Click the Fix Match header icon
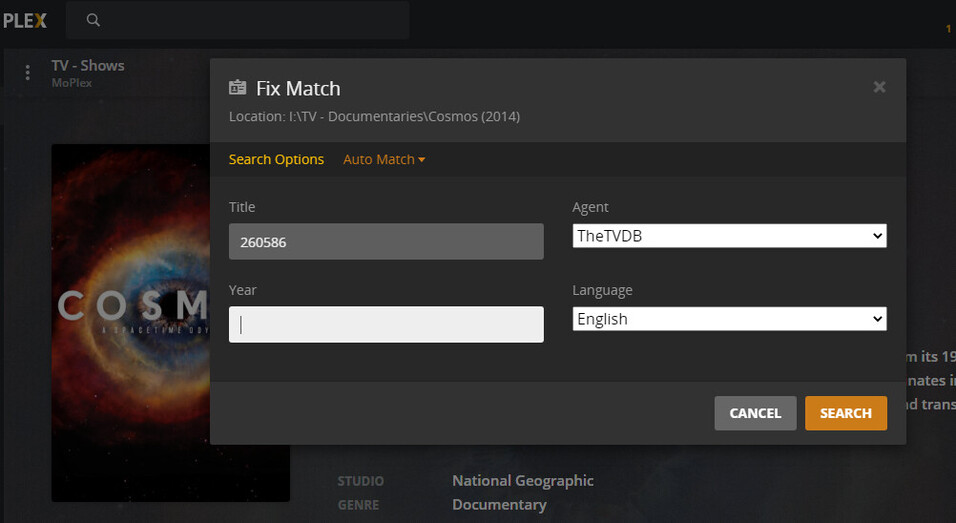The width and height of the screenshot is (956, 523). pyautogui.click(x=238, y=88)
